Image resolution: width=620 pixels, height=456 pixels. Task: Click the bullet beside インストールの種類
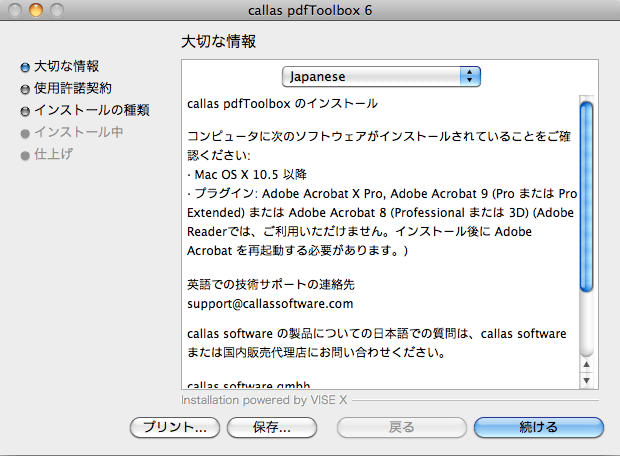coord(25,112)
